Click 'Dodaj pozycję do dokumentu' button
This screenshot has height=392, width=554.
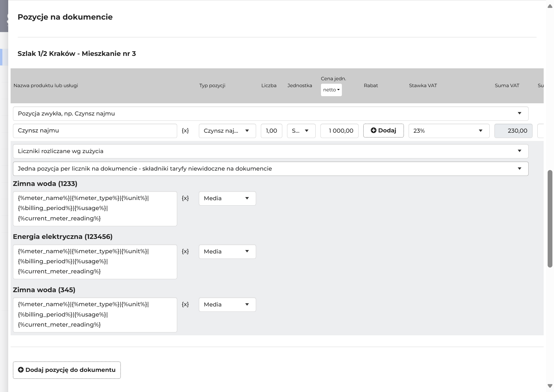[67, 370]
